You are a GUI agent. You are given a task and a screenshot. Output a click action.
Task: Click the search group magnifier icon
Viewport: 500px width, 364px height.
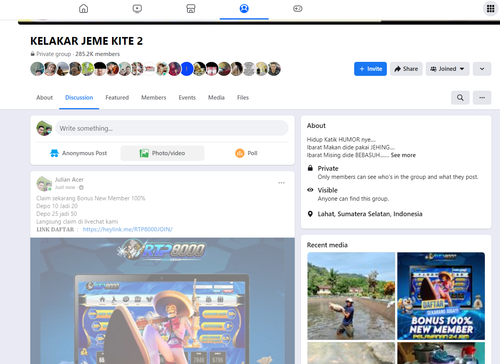click(x=460, y=98)
